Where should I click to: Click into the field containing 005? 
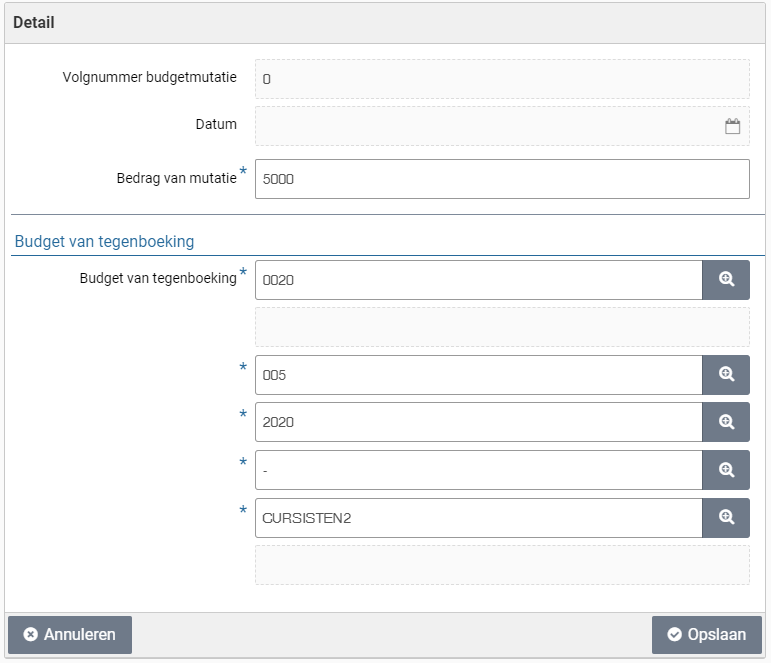pyautogui.click(x=478, y=374)
